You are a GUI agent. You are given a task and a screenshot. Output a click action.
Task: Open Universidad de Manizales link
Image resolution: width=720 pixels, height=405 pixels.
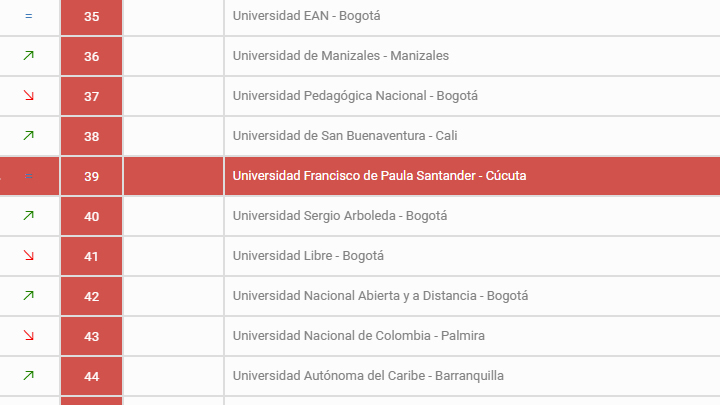pos(340,56)
